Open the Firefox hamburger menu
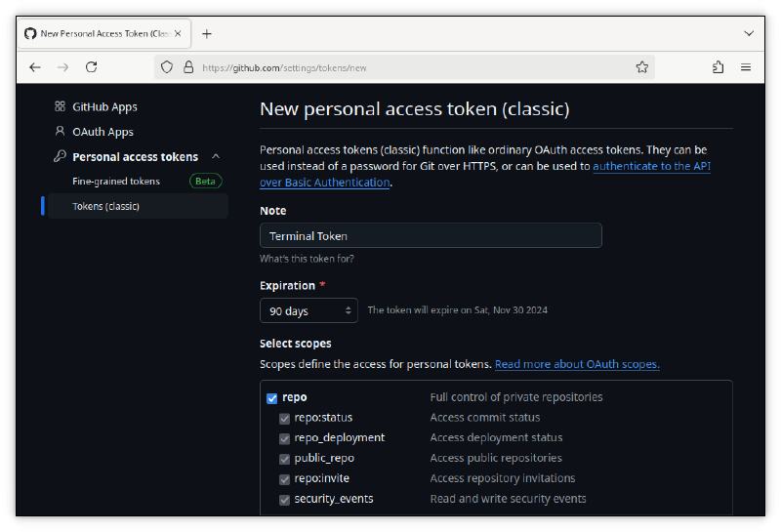 pos(746,67)
